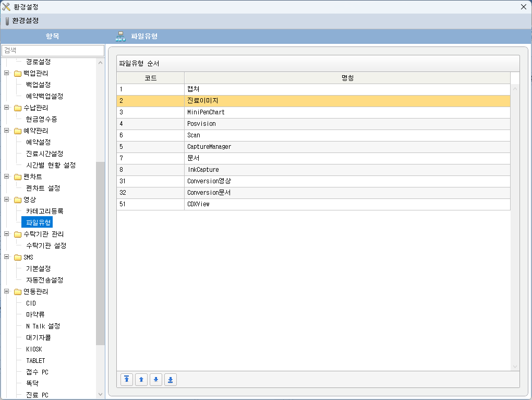Click the move-down arrow button
532x400 pixels.
(x=156, y=380)
